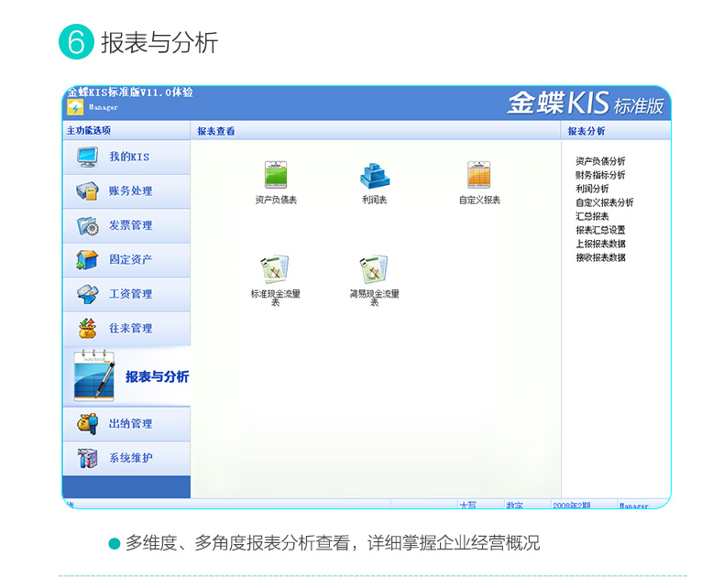Viewport: 724px width, 588px height.
Task: Go to 工资管理 module
Action: click(x=130, y=294)
